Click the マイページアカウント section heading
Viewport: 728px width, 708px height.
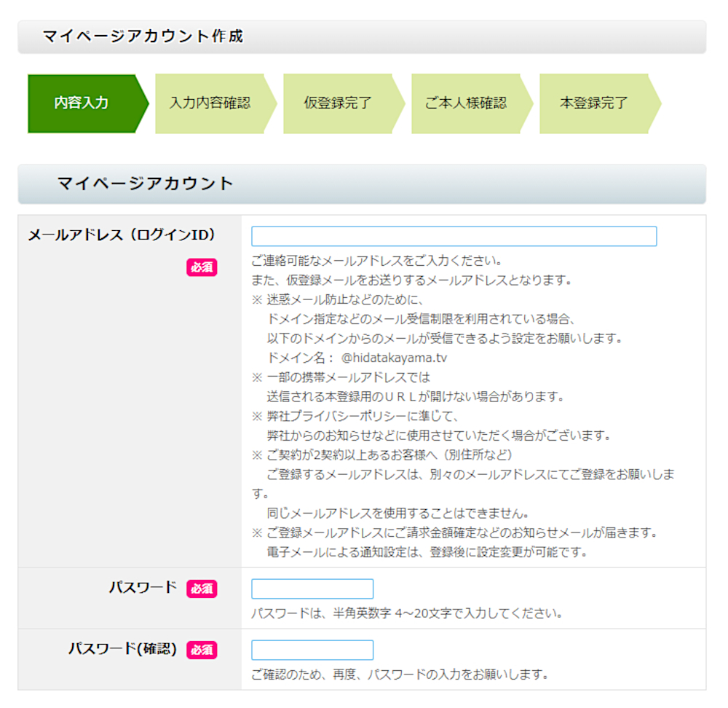[146, 184]
